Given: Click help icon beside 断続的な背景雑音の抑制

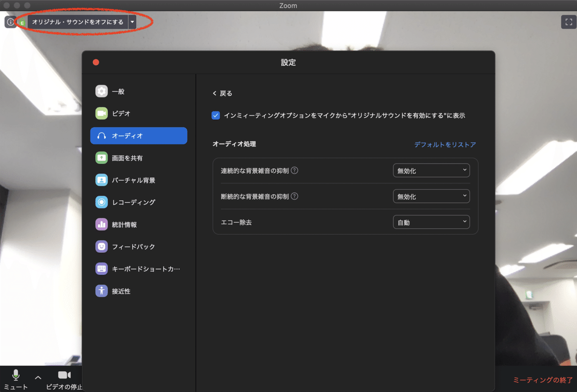Looking at the screenshot, I should (295, 196).
